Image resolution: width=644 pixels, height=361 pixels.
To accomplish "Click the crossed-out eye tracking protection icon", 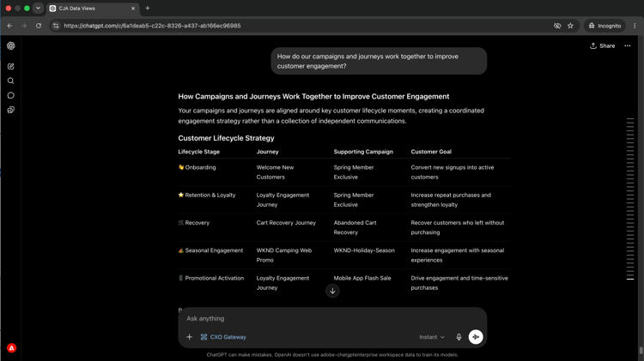I will tap(557, 26).
